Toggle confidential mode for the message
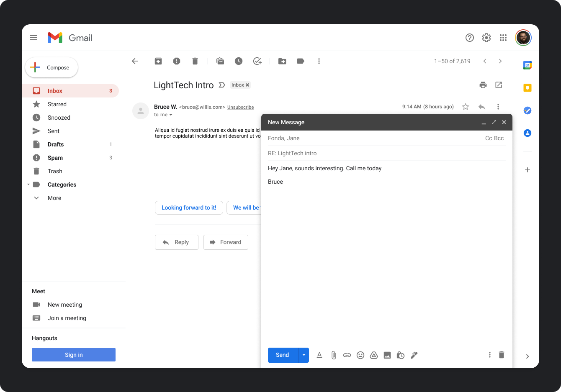The image size is (561, 392). point(401,355)
